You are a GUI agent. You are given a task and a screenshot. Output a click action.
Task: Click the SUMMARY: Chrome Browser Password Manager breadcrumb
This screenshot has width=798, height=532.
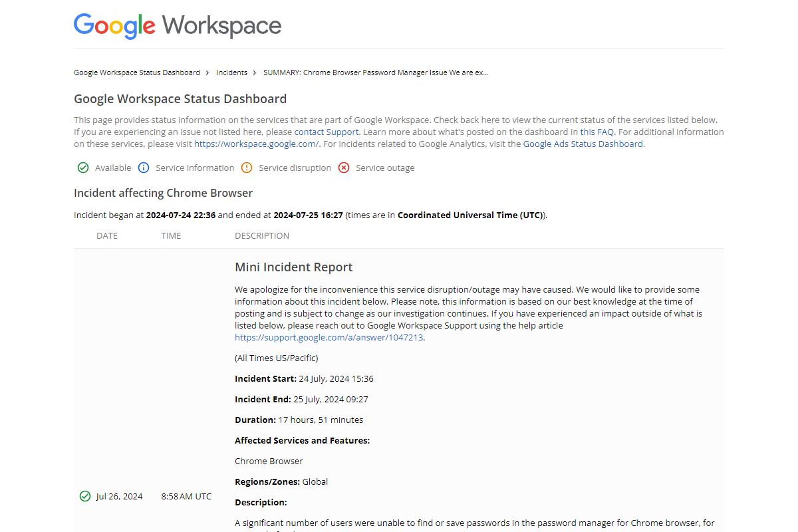coord(376,72)
